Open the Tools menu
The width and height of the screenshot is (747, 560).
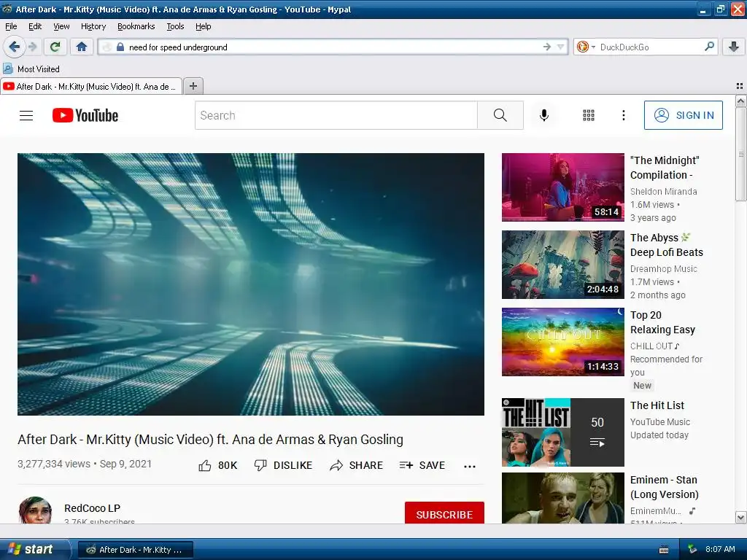[175, 26]
